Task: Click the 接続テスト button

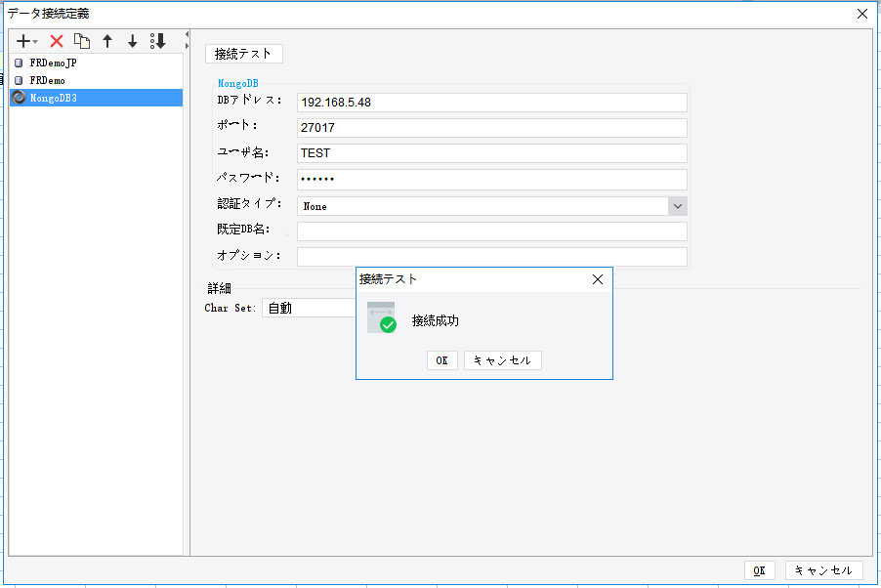Action: [244, 54]
